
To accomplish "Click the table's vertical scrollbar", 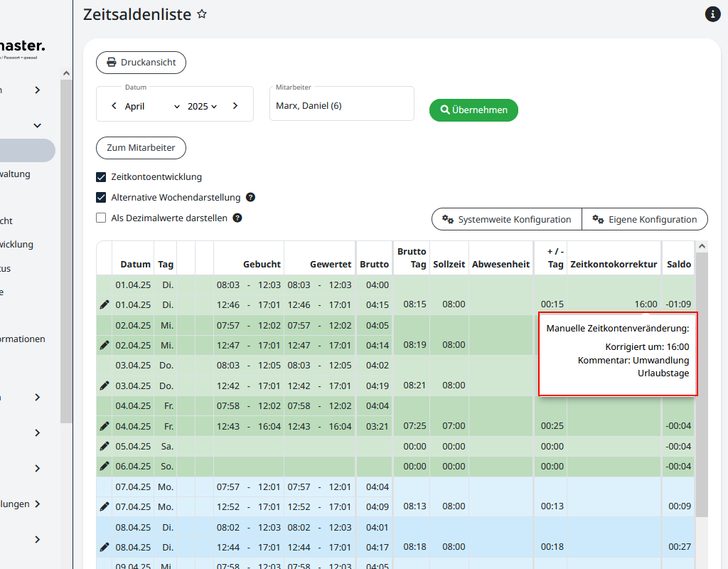I will [x=702, y=384].
